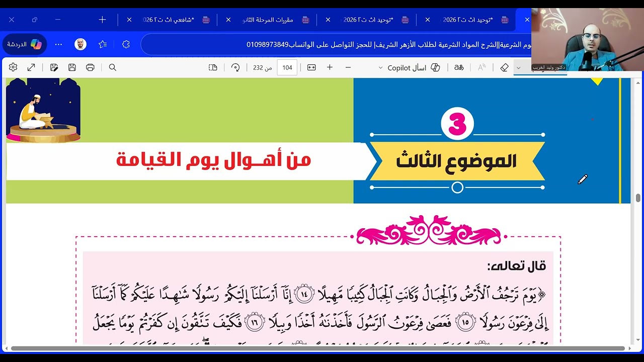Zoom out with the minus icon
644x362 pixels.
click(348, 67)
